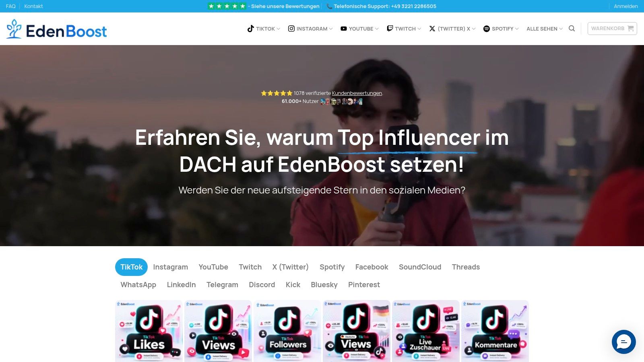The width and height of the screenshot is (644, 362).
Task: Click the phone icon beside support number
Action: 329,6
